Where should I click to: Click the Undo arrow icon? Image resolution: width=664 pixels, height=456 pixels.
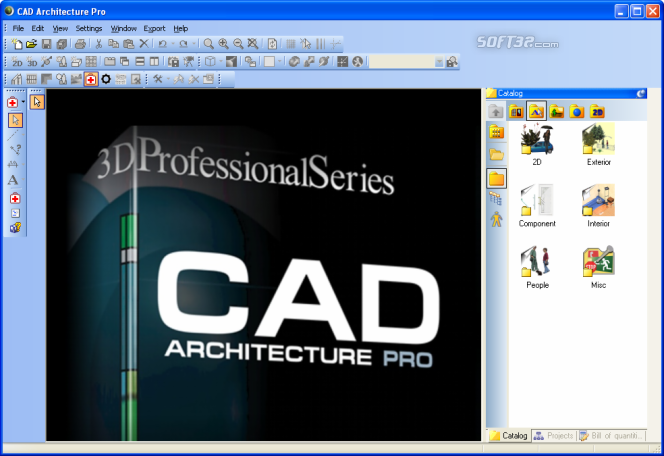[163, 44]
